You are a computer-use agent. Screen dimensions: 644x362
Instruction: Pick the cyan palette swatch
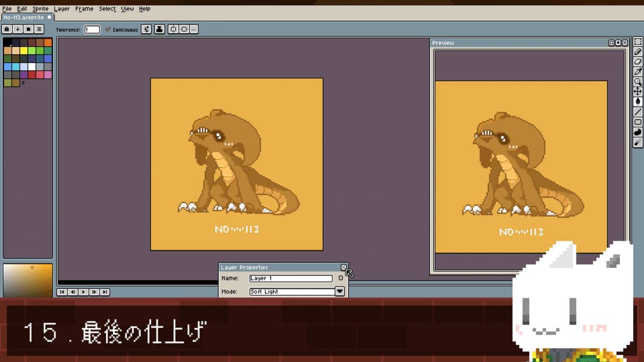(x=16, y=67)
